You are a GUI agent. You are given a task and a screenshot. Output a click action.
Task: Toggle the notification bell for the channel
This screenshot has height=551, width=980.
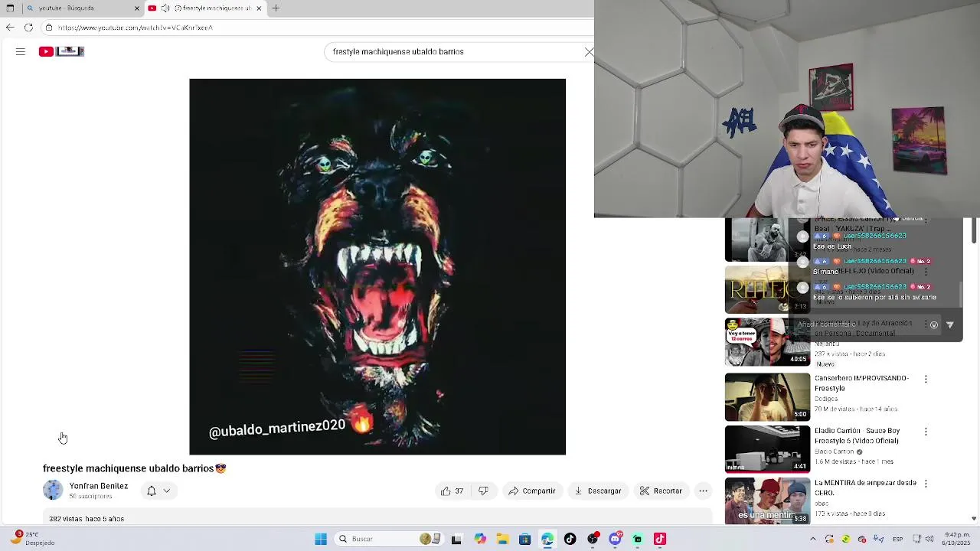point(152,491)
